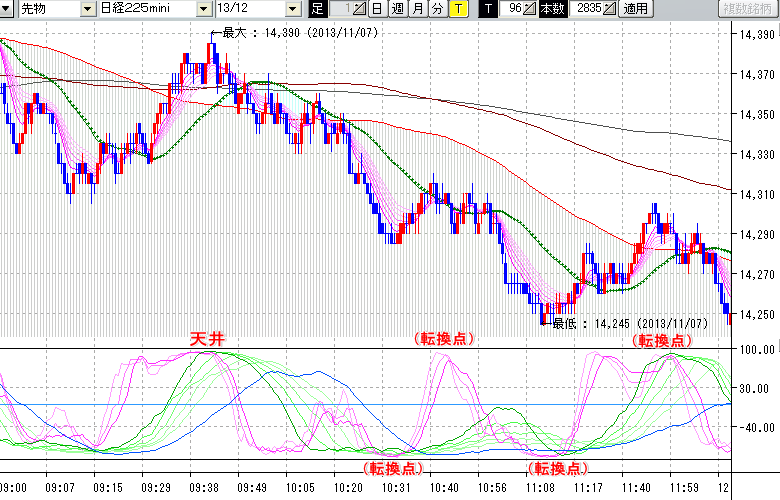This screenshot has height=500, width=780.
Task: Click the 本数 2835 count field
Action: tap(590, 9)
